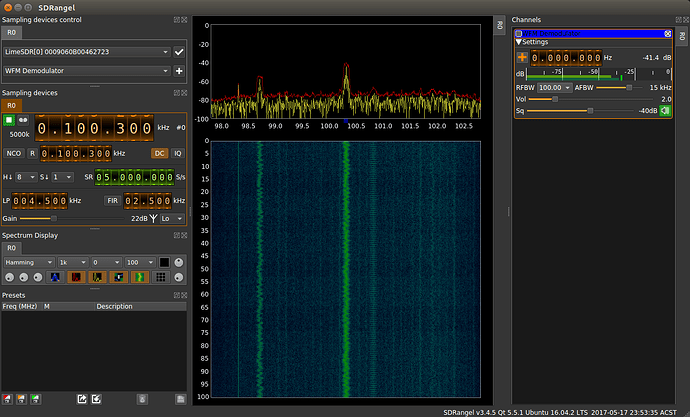Collapse the channel Settings section
The height and width of the screenshot is (417, 690).
519,41
